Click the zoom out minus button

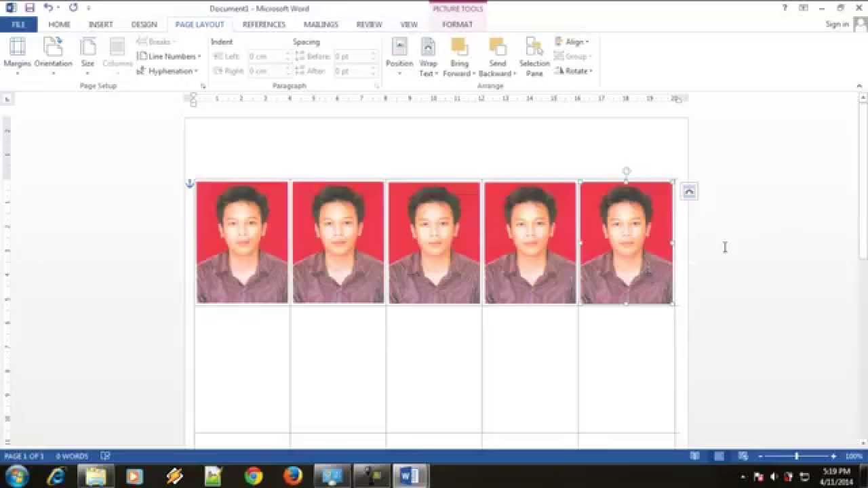coord(760,456)
